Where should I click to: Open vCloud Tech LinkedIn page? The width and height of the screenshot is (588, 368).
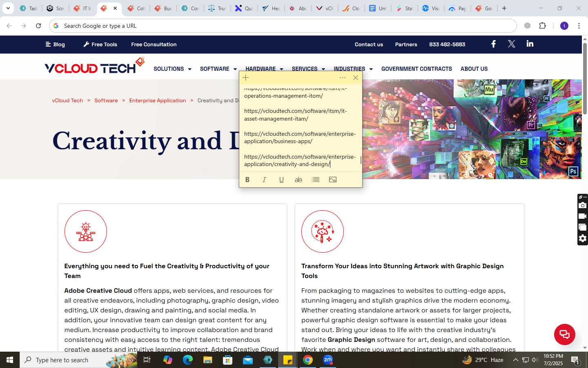click(530, 44)
